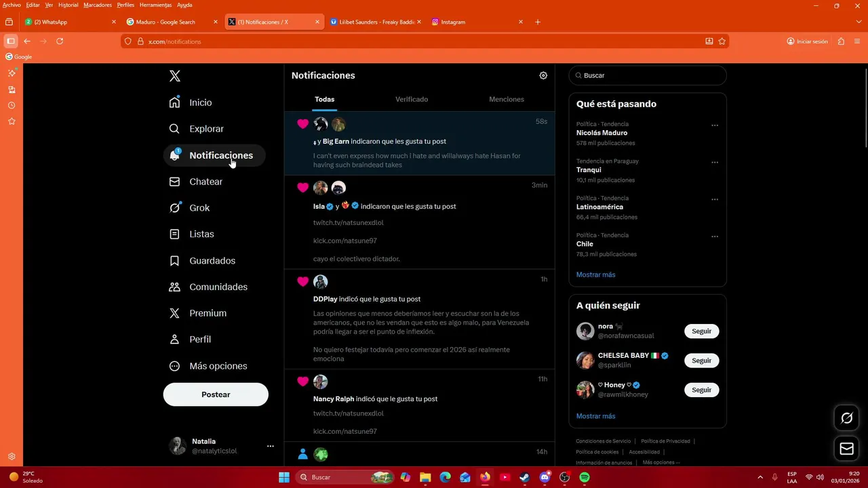The image size is (868, 488).
Task: Click the Firefox sidebar toggle icon
Action: (10, 41)
